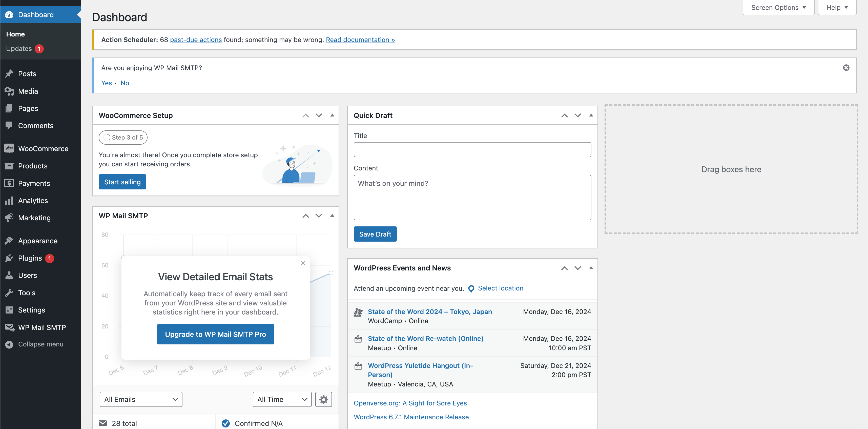Image resolution: width=868 pixels, height=429 pixels.
Task: Open the All Time dropdown
Action: (282, 399)
